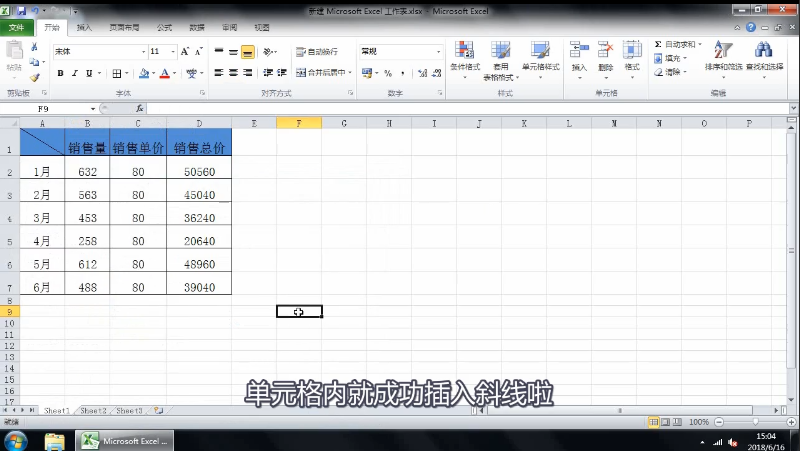Click Sort and Filter (排序和筛选) icon
The width and height of the screenshot is (800, 451).
click(x=722, y=56)
